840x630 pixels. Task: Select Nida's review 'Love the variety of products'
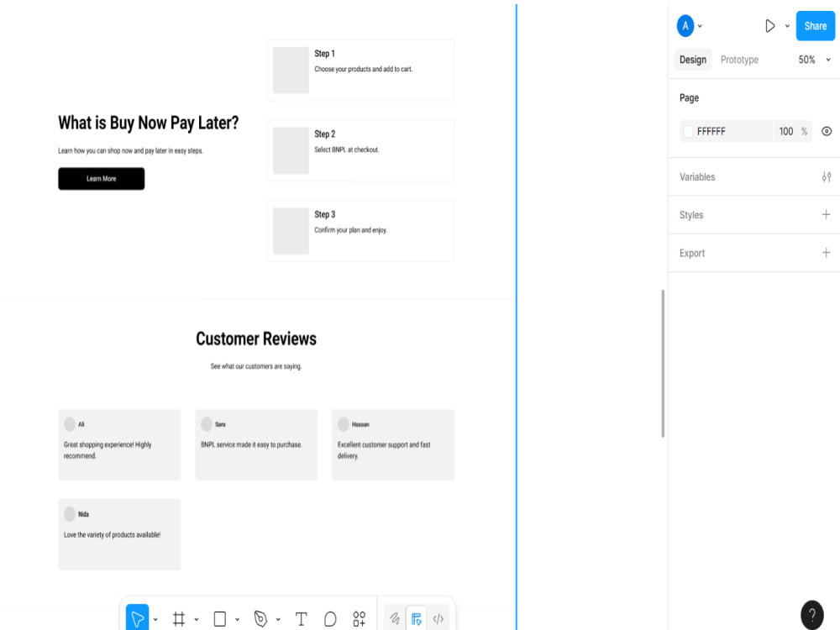click(x=112, y=534)
